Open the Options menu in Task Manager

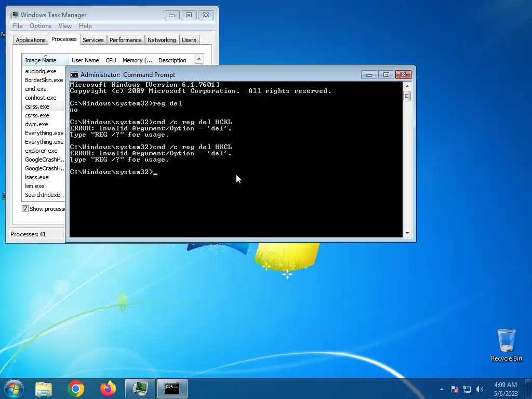pyautogui.click(x=41, y=26)
